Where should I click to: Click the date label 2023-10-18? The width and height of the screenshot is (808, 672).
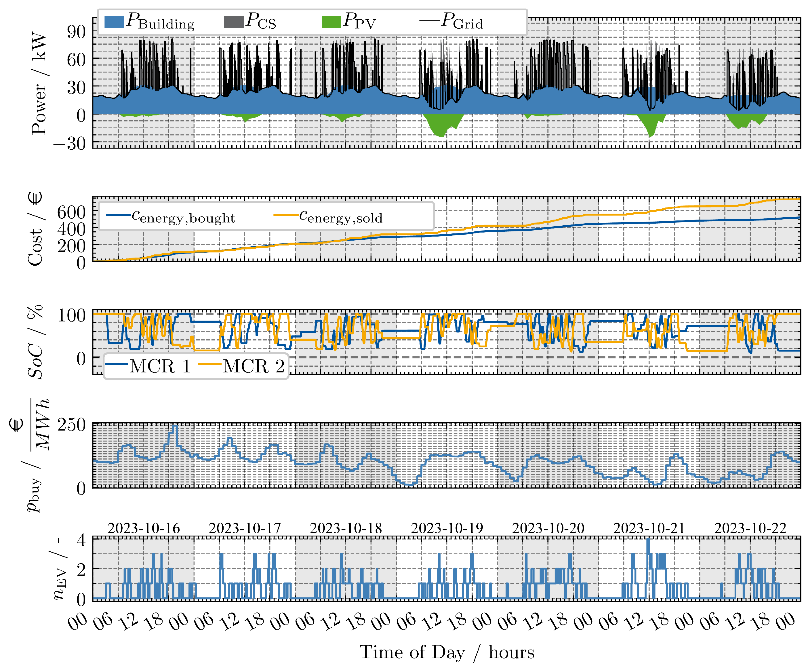[x=346, y=528]
